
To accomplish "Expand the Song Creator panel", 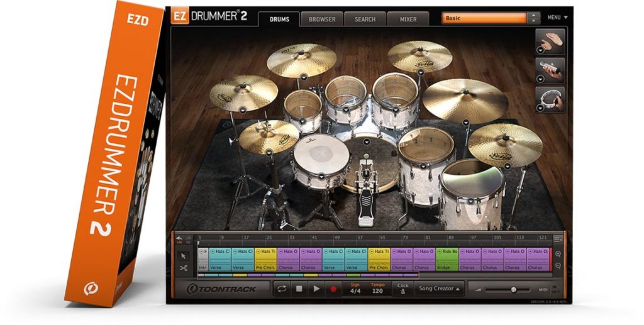I will [x=439, y=289].
